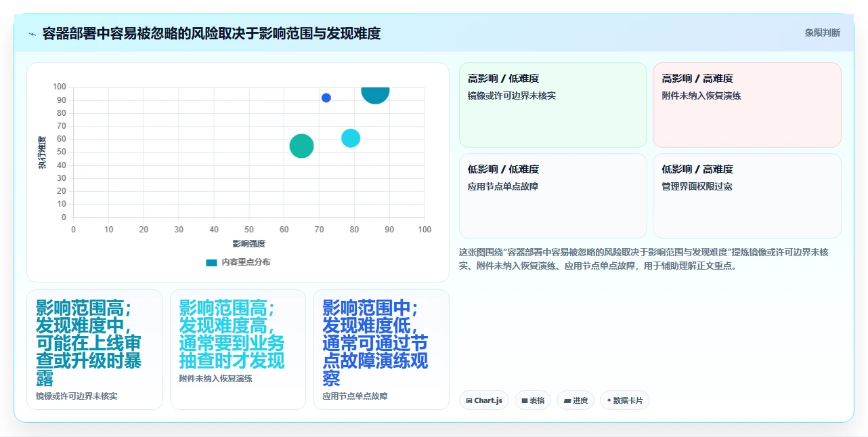
Task: Open the 低影响 / 高难度 quadrant card
Action: point(747,196)
